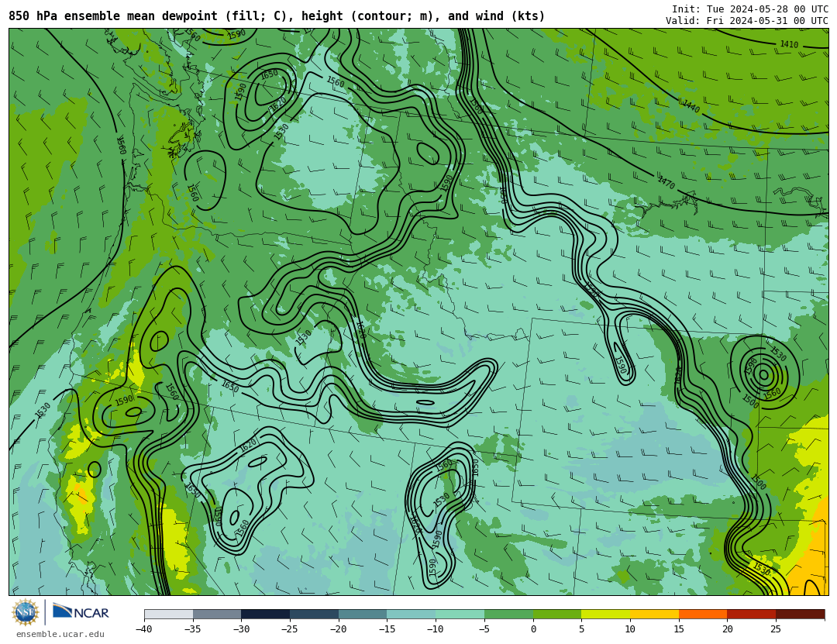Open the ensemble.ucar.edu link text

tap(60, 634)
